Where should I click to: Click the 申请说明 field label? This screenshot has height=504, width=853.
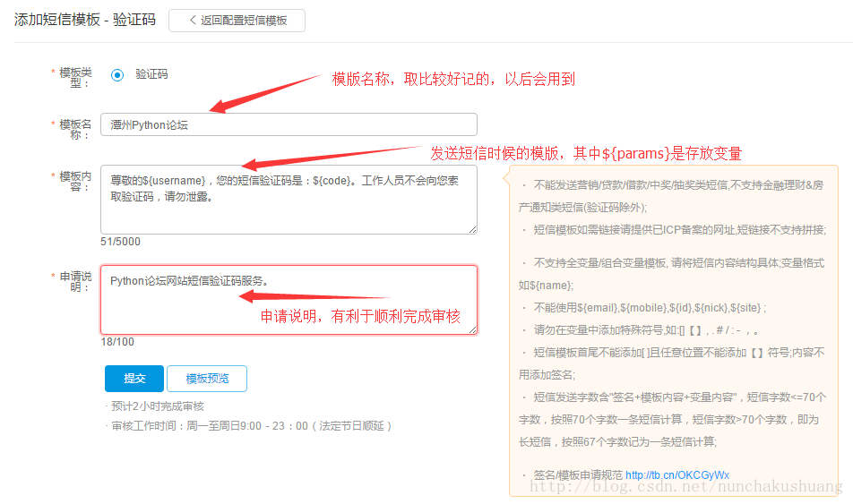pos(75,282)
